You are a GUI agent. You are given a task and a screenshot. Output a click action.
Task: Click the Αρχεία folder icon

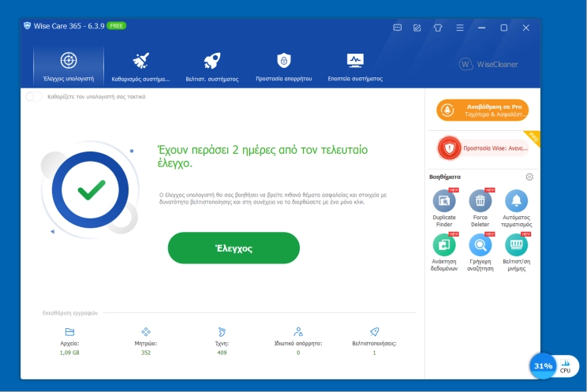(x=69, y=332)
